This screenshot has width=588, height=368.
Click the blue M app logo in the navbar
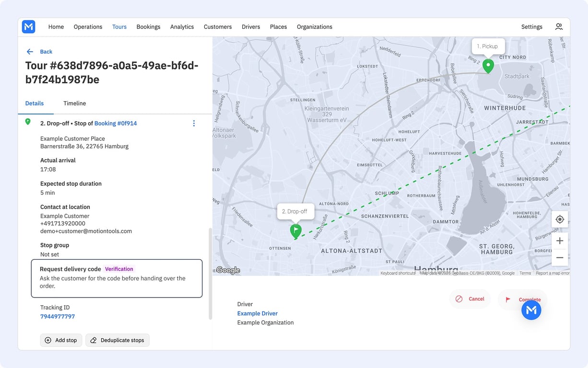(x=29, y=27)
